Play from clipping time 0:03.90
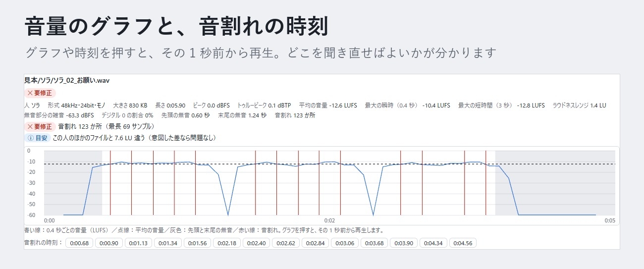 click(404, 243)
